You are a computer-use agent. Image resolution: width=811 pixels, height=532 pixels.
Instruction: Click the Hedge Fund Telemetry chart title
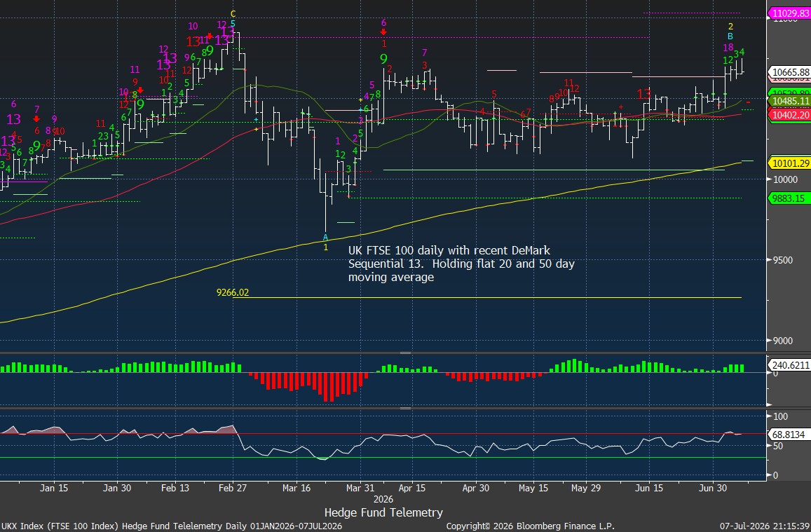(x=383, y=512)
